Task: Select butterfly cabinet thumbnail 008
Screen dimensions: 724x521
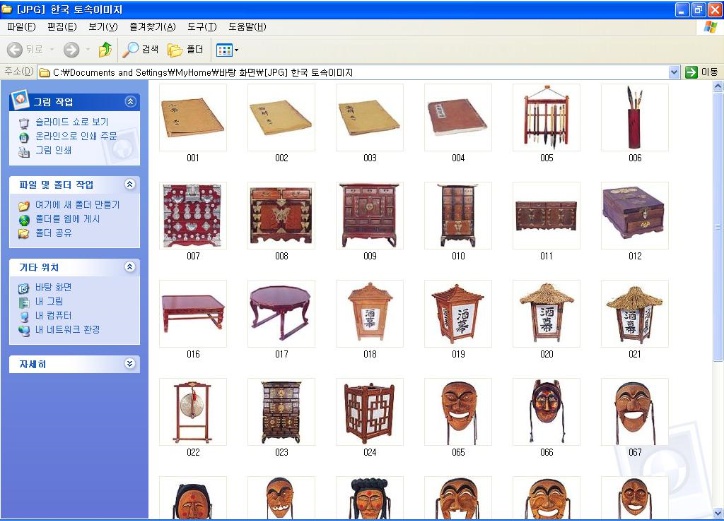Action: (x=281, y=216)
